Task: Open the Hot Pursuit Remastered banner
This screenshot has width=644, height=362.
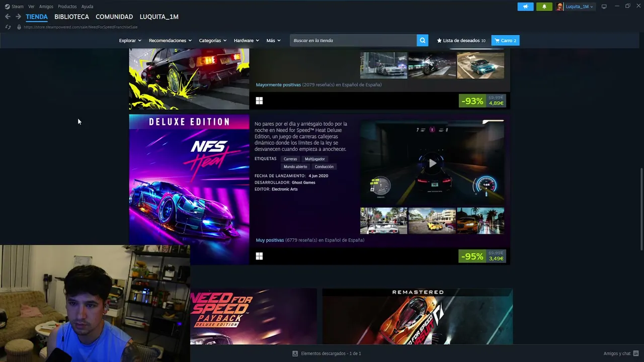Action: click(418, 316)
